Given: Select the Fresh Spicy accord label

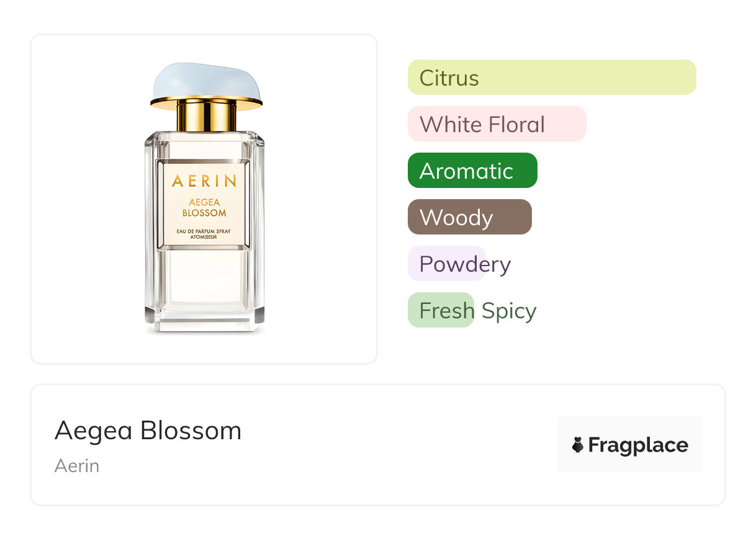Looking at the screenshot, I should [477, 311].
